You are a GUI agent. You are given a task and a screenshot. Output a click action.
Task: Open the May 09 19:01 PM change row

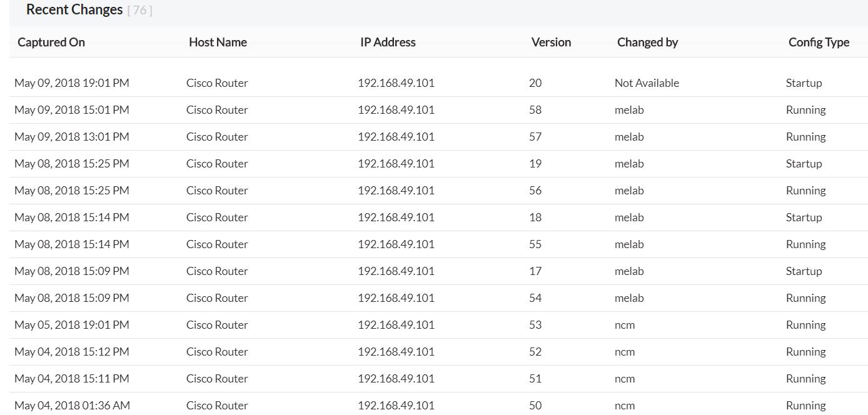pos(72,83)
